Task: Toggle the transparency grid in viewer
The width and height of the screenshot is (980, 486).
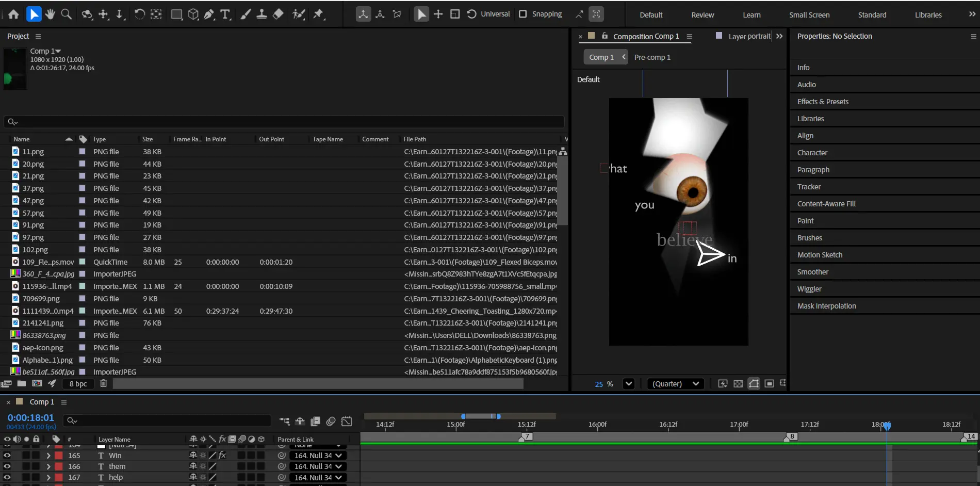Action: tap(738, 383)
